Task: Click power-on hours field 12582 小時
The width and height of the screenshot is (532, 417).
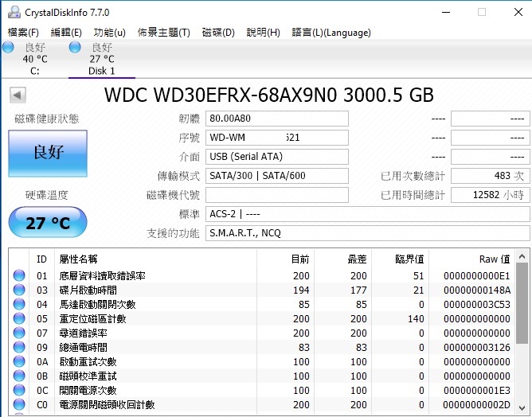Action: click(491, 195)
